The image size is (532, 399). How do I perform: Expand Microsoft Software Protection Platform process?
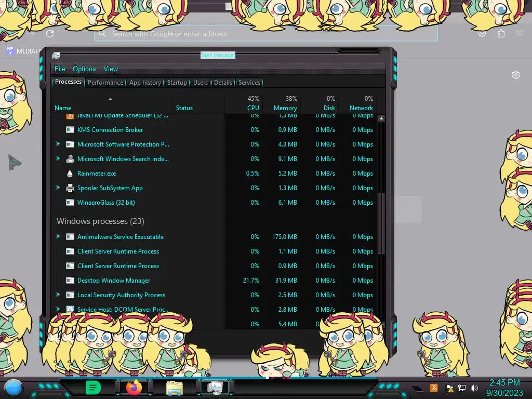click(x=58, y=144)
